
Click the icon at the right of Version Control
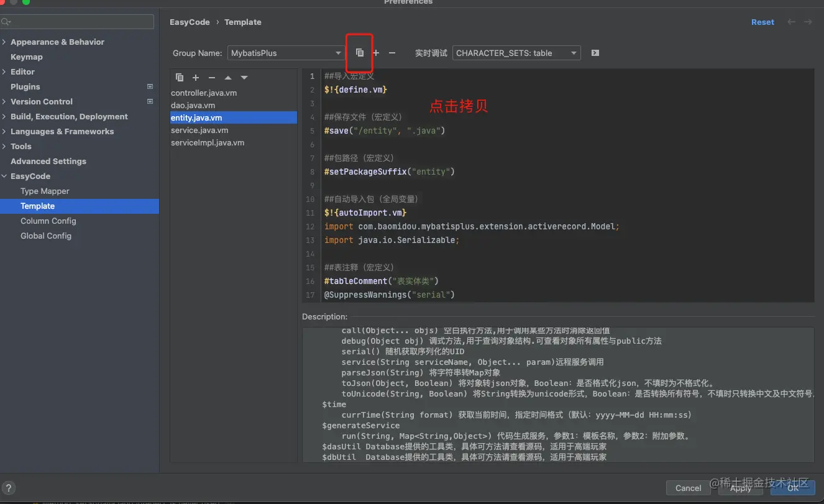click(x=150, y=101)
